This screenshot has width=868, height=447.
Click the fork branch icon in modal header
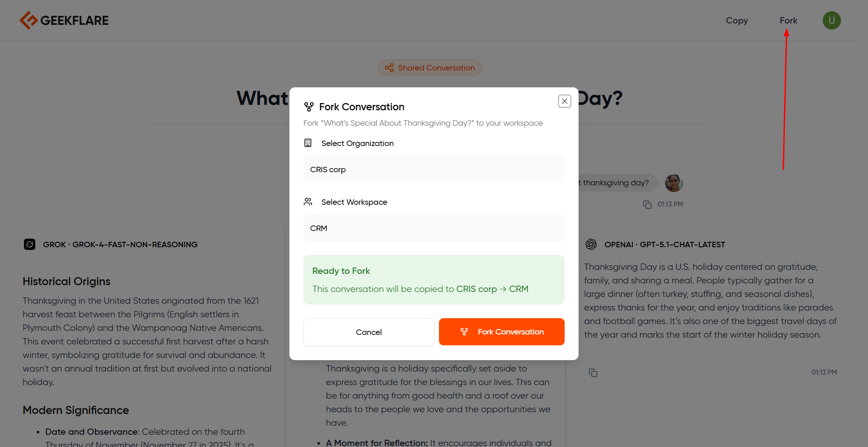coord(308,107)
